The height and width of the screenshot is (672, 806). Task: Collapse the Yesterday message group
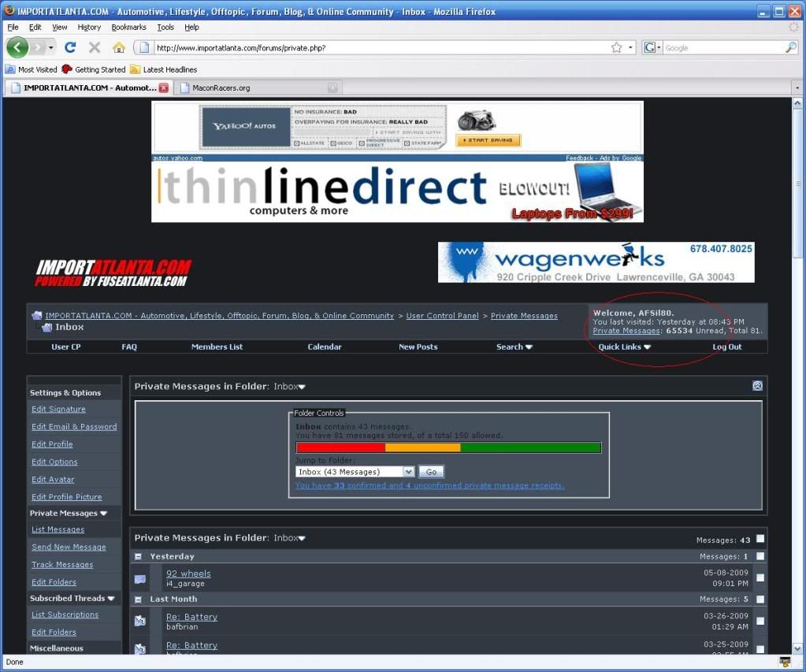pos(138,556)
